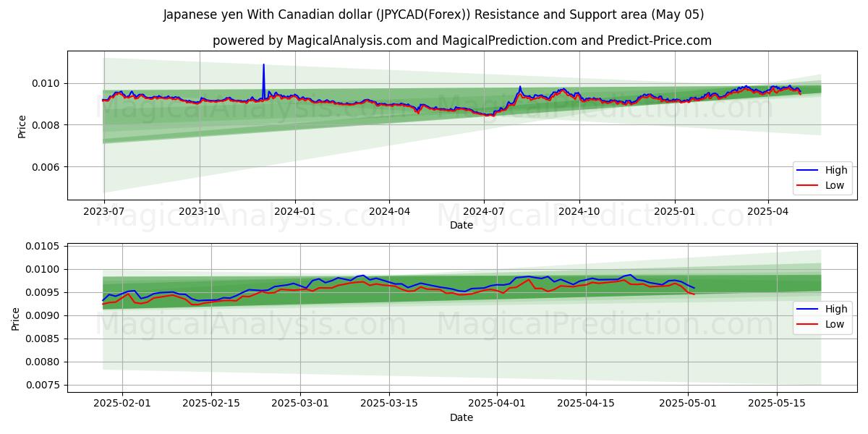Viewport: 868px width, 434px height.
Task: Click the chart title about Japanese yen
Action: pos(433,14)
